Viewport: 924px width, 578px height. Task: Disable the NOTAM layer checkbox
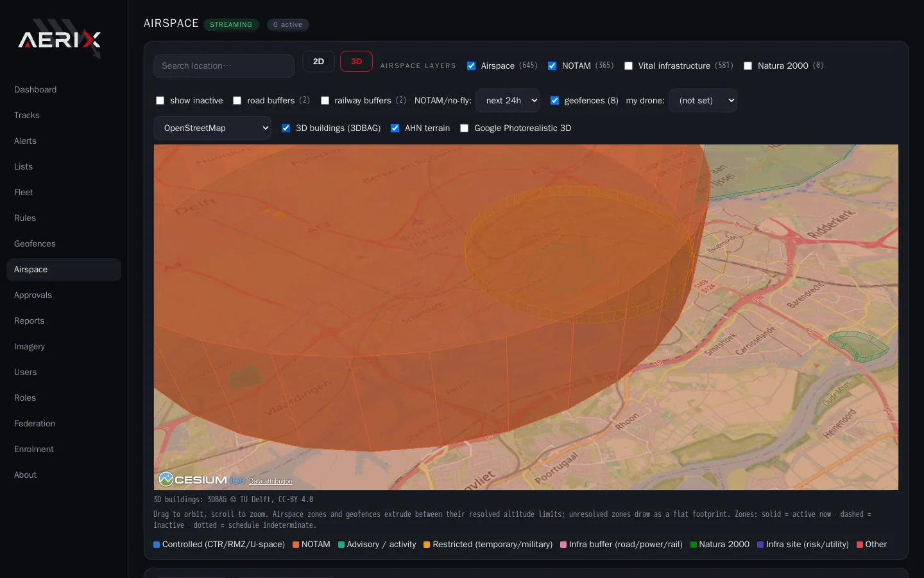click(x=552, y=66)
